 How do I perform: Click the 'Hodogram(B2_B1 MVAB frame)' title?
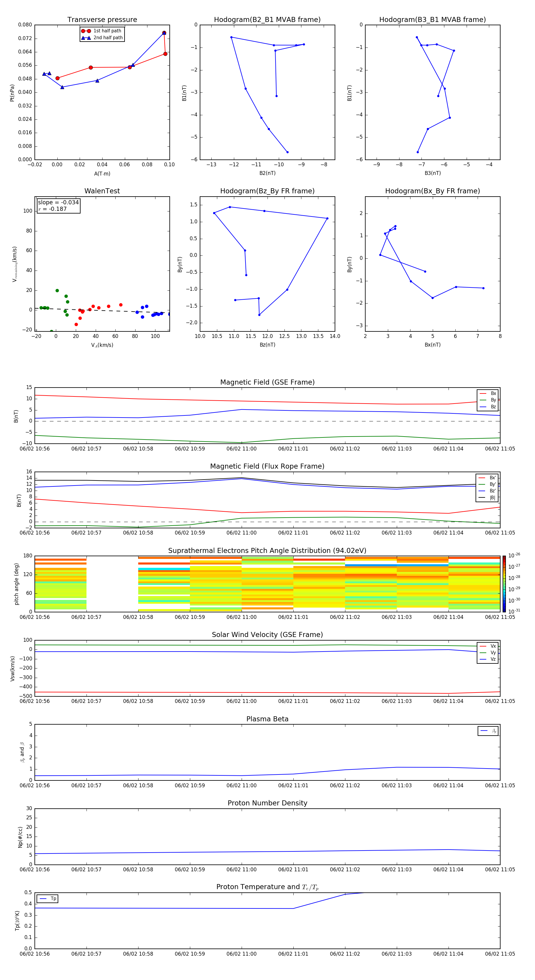click(x=267, y=19)
